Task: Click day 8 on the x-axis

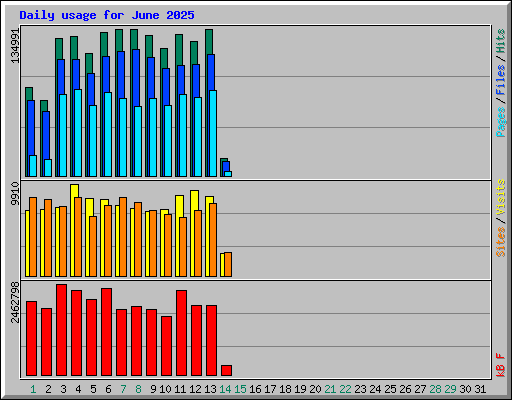Action: (138, 389)
